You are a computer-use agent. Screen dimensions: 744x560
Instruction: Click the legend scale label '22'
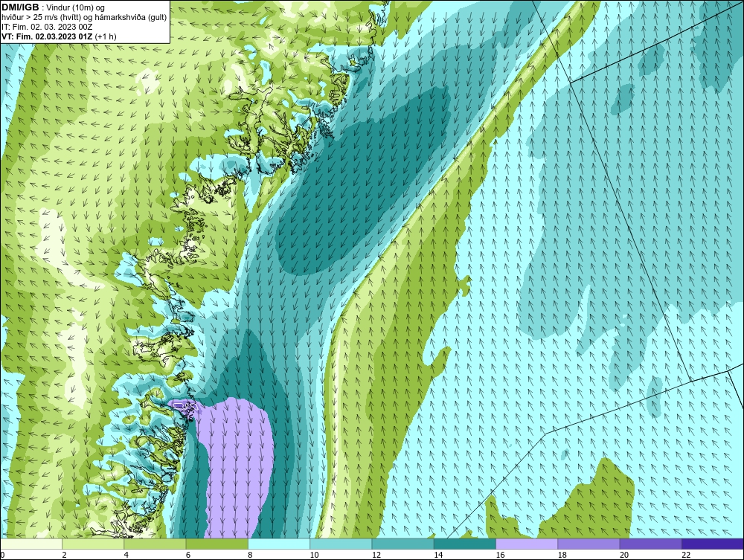point(686,556)
